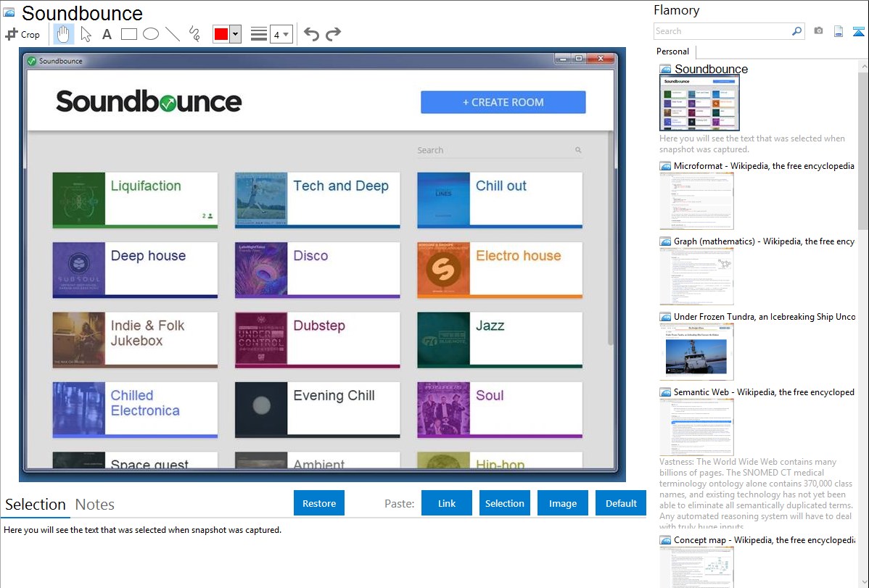
Task: Choose the text annotation tool
Action: 107,34
